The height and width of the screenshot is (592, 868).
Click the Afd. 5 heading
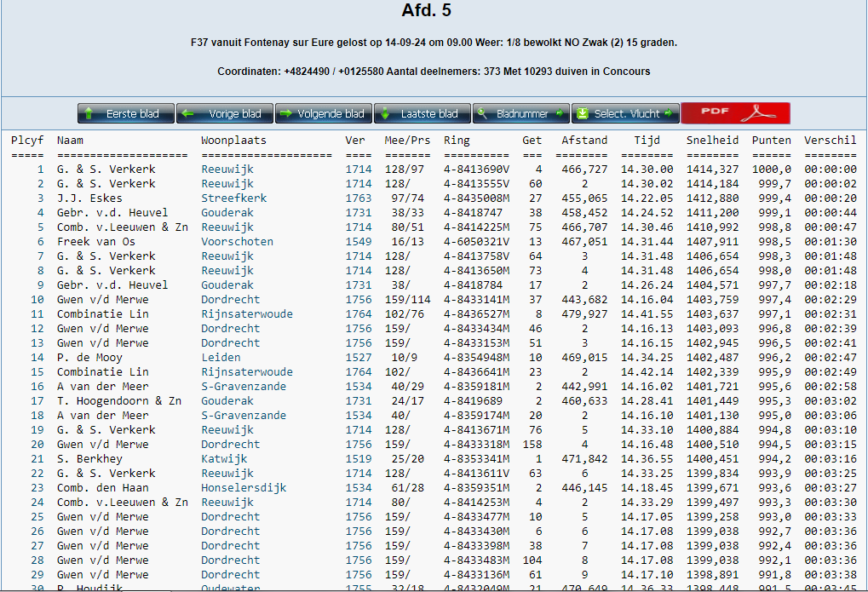[426, 10]
